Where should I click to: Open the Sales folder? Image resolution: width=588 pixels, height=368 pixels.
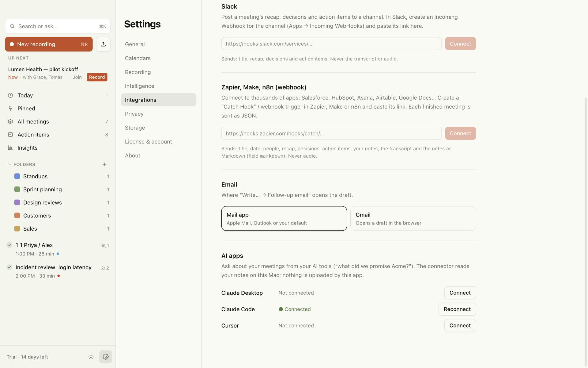click(58, 229)
